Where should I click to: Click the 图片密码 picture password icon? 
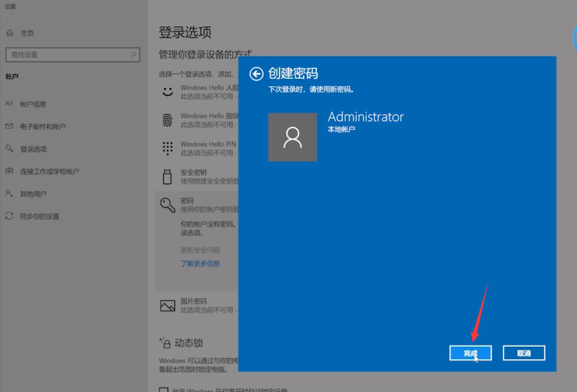tap(167, 305)
